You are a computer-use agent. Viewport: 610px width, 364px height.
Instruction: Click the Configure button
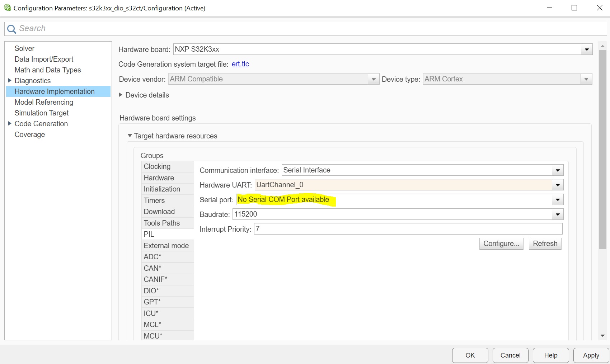[x=501, y=244]
